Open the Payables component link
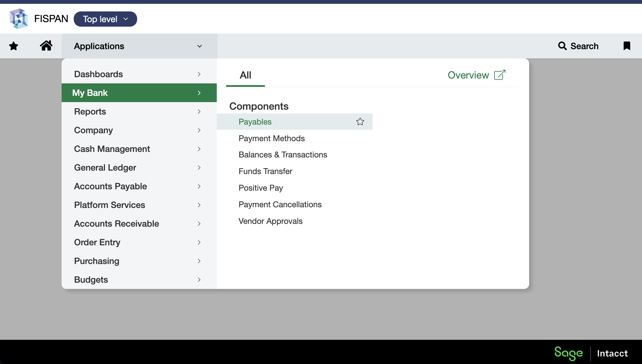Image resolution: width=642 pixels, height=364 pixels. [x=255, y=122]
